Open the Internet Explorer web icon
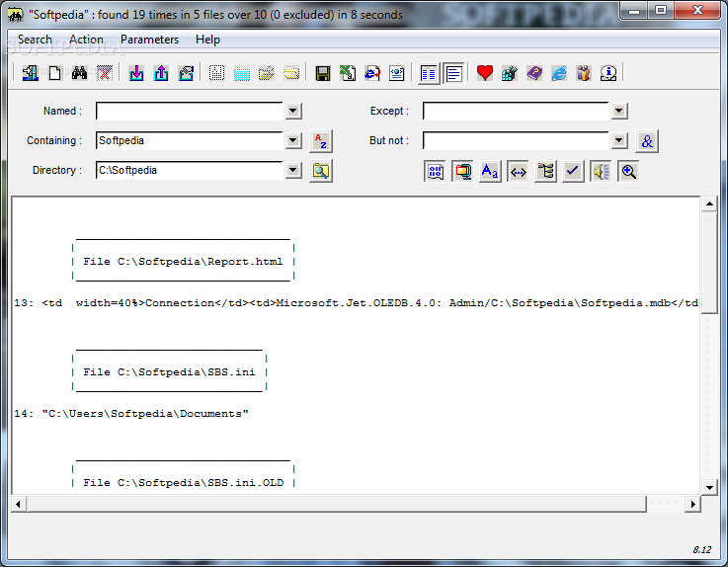The image size is (728, 567). click(x=559, y=73)
